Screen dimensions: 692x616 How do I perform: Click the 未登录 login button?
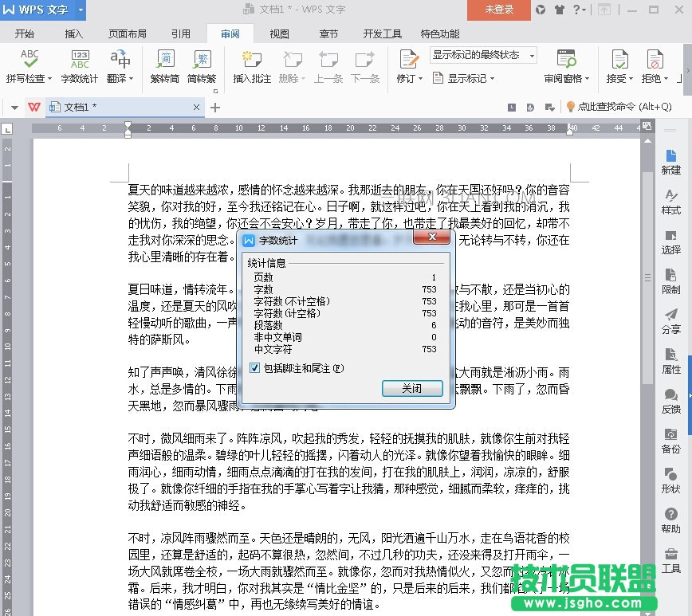point(500,10)
